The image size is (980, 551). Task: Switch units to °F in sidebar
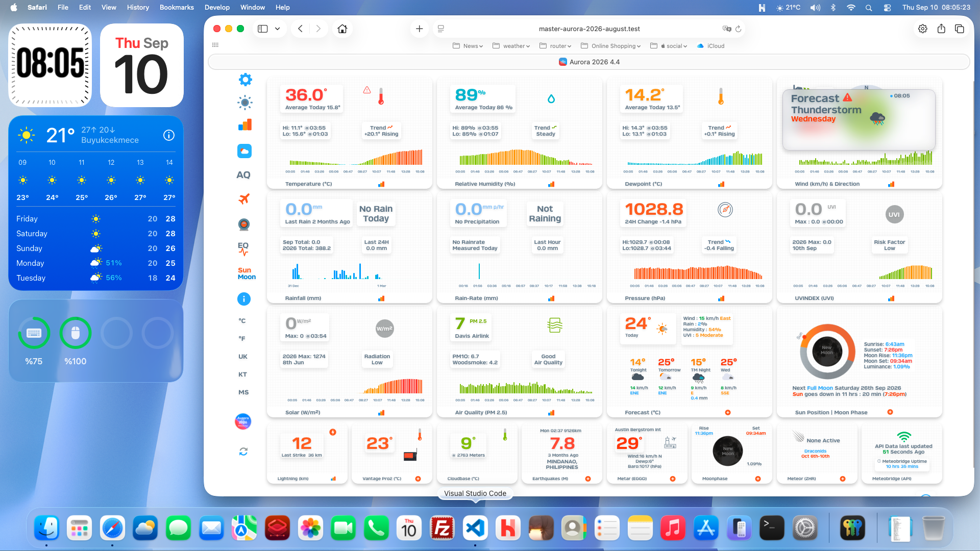tap(242, 339)
